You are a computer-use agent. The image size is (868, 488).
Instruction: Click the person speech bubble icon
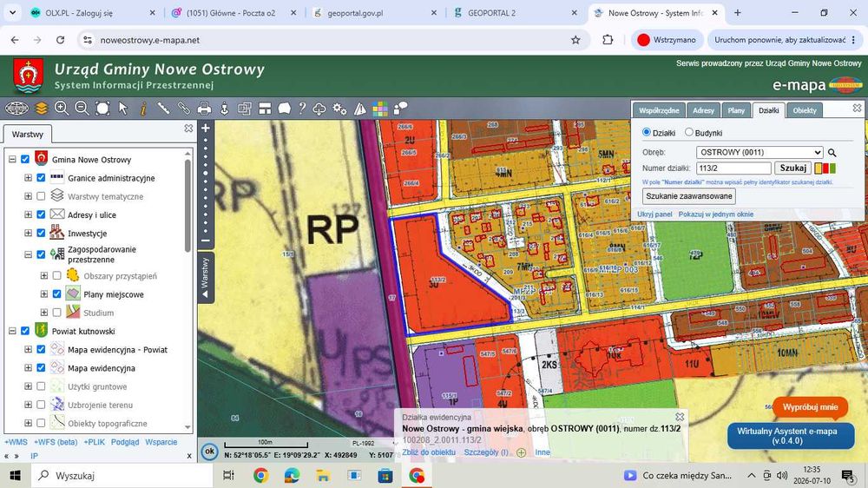400,108
